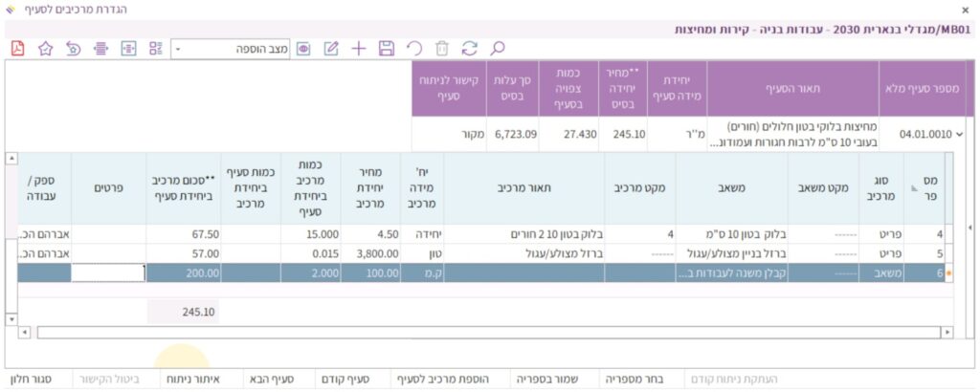The image size is (980, 392).
Task: Go to next item with סעיף הבא
Action: click(x=270, y=380)
